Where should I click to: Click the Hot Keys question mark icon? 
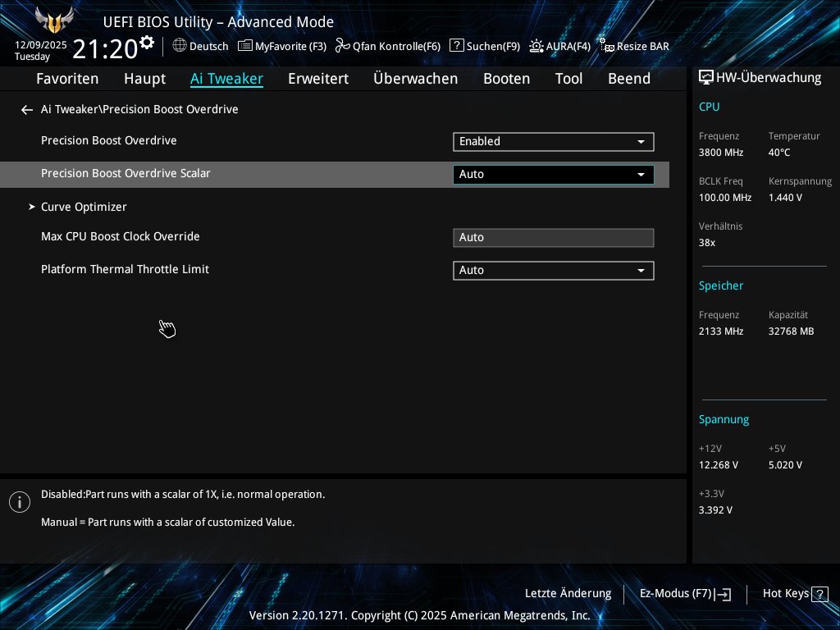click(x=819, y=594)
